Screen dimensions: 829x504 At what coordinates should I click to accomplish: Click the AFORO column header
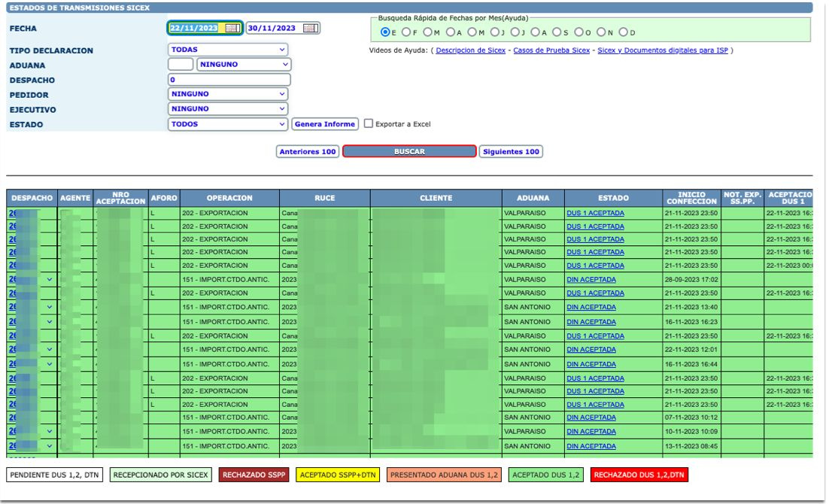coord(164,198)
